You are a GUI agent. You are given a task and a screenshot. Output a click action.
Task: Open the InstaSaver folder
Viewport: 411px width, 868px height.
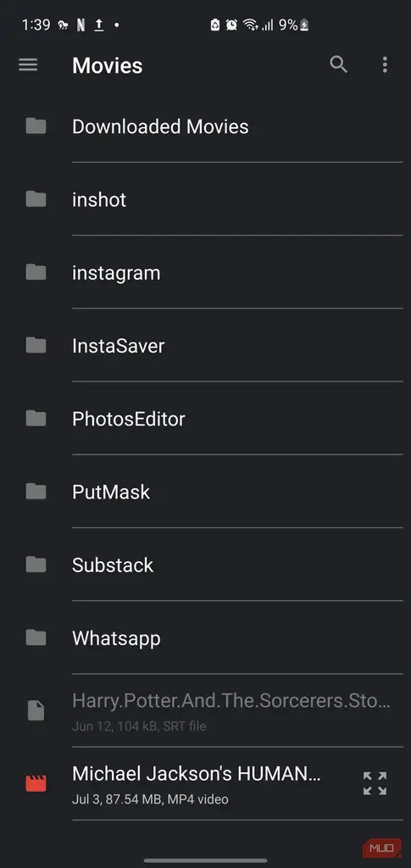[205, 346]
